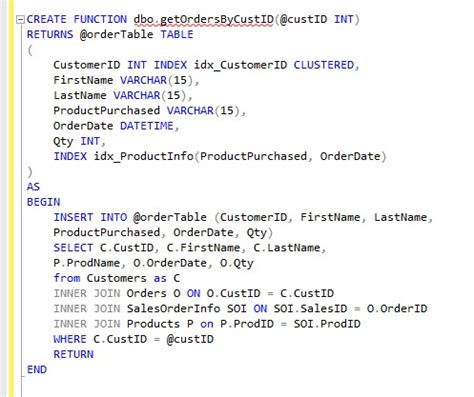Click the RETURN statement
The height and width of the screenshot is (397, 474).
click(74, 354)
